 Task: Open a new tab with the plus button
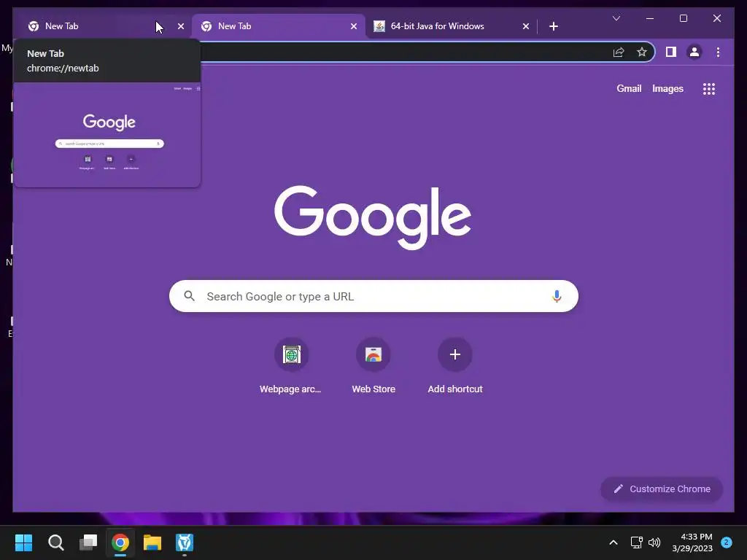point(553,26)
